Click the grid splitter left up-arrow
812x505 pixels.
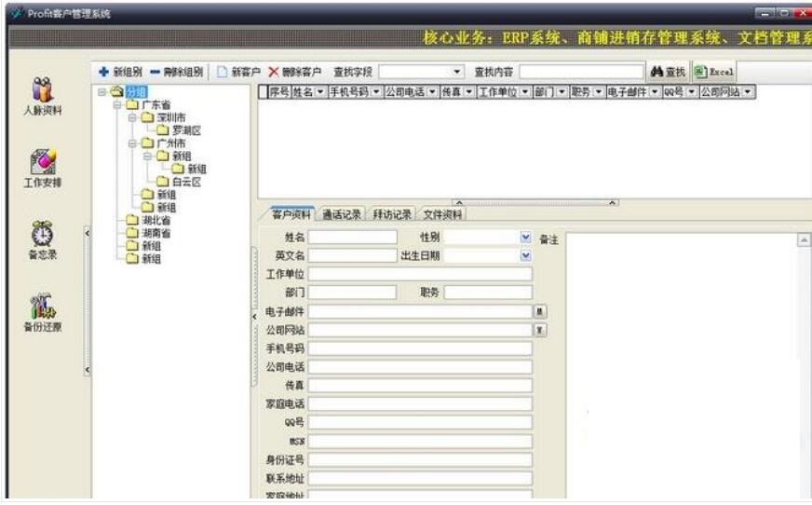[459, 203]
